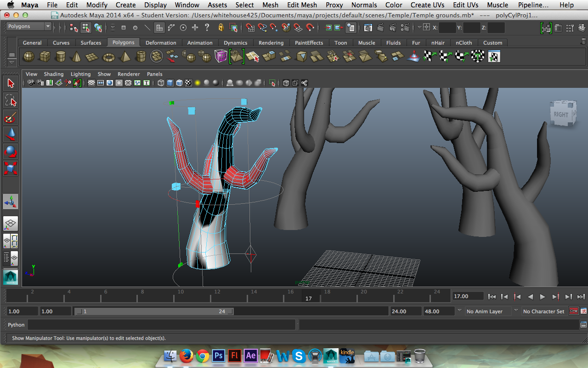588x368 pixels.
Task: Open the Polygons menu set dropdown
Action: [x=29, y=27]
